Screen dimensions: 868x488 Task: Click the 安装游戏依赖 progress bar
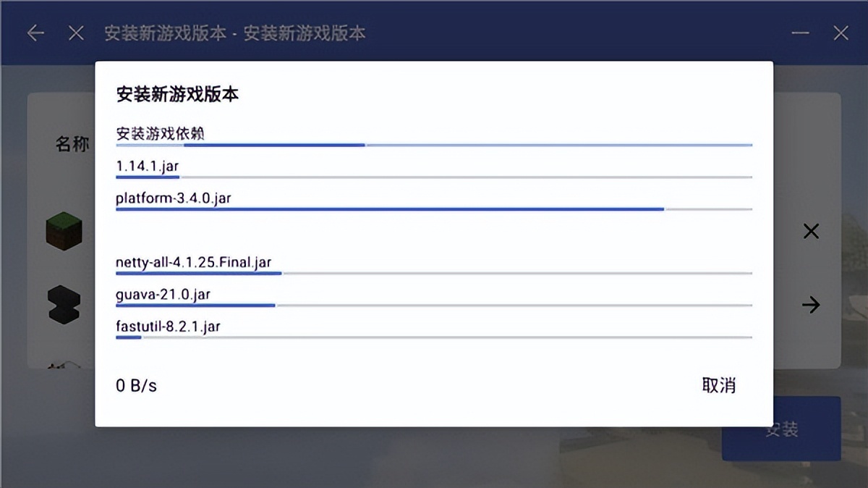(x=434, y=145)
